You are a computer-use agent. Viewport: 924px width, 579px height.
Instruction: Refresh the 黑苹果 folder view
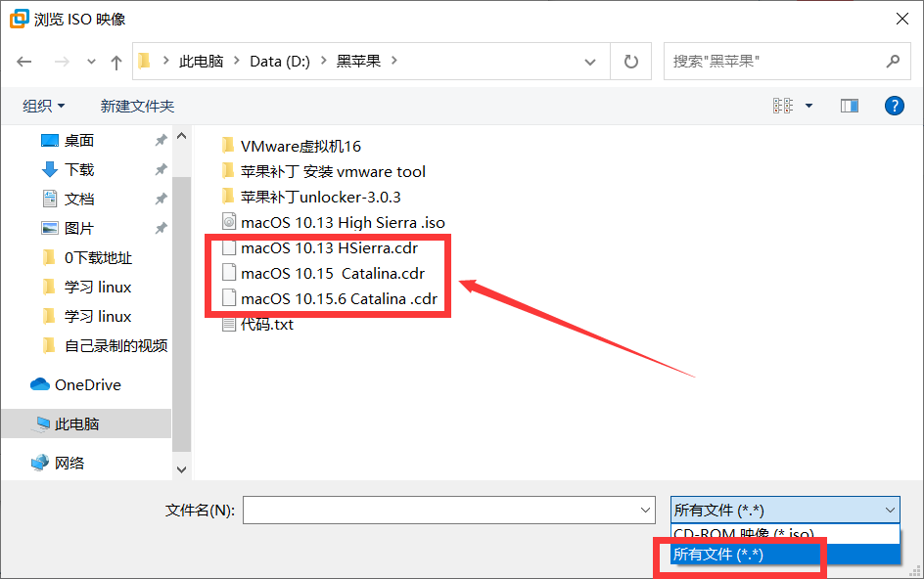click(x=631, y=62)
